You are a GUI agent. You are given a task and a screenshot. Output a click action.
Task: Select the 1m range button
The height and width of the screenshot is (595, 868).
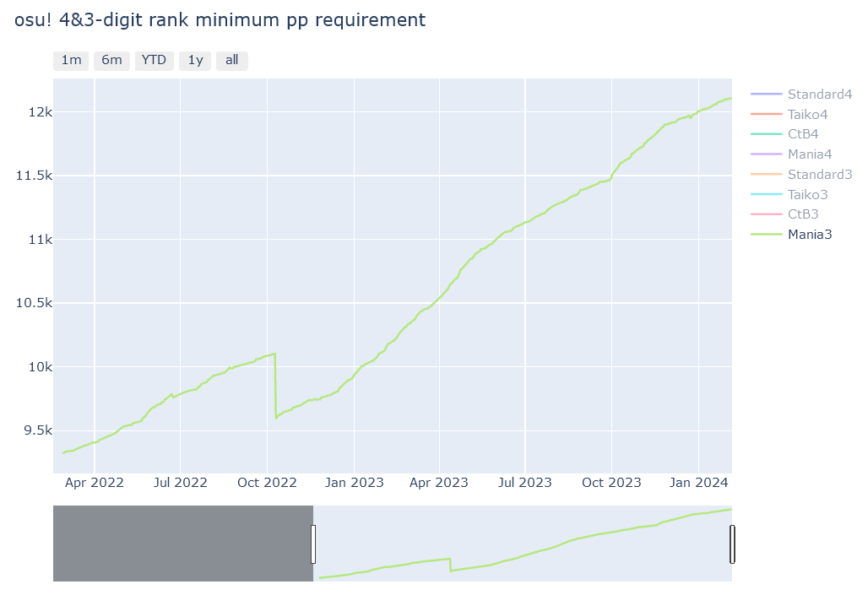[71, 61]
